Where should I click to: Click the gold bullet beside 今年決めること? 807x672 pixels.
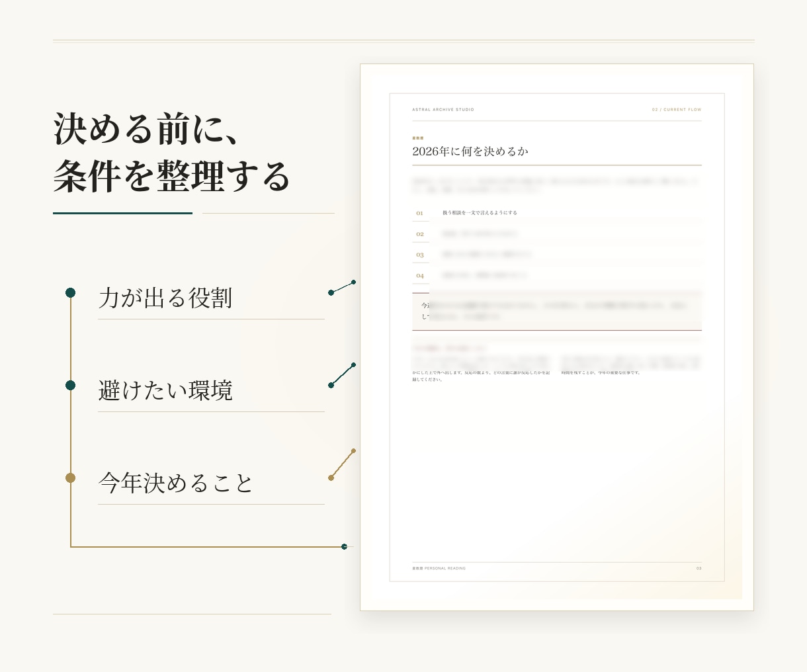click(70, 478)
